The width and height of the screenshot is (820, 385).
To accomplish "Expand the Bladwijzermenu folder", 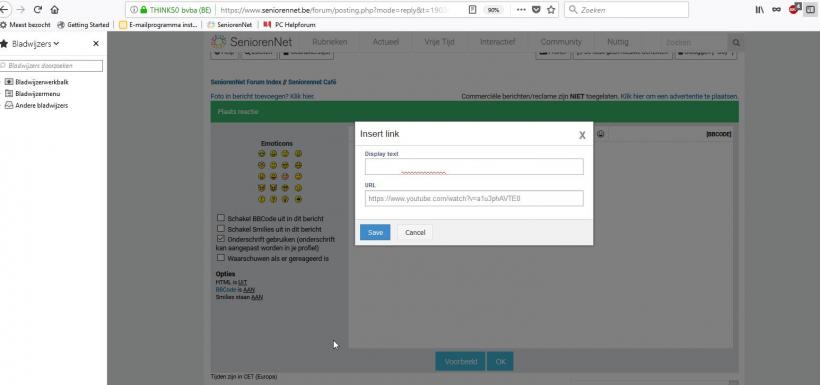I will coord(32,94).
